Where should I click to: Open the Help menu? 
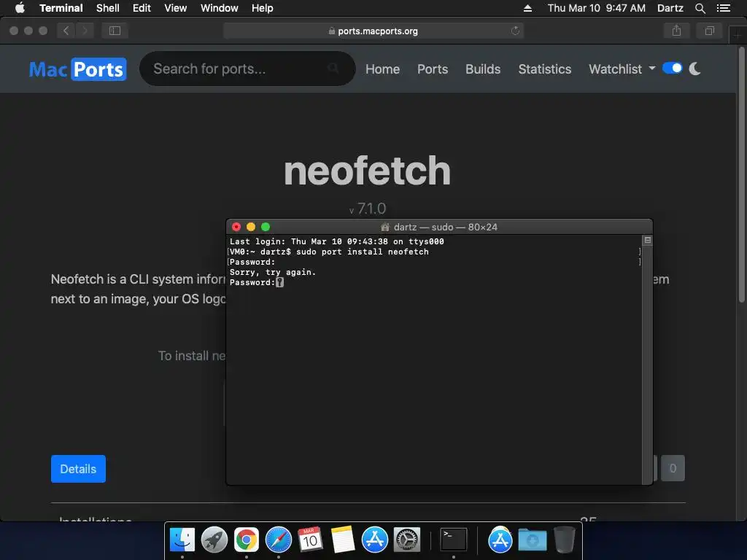pos(263,8)
